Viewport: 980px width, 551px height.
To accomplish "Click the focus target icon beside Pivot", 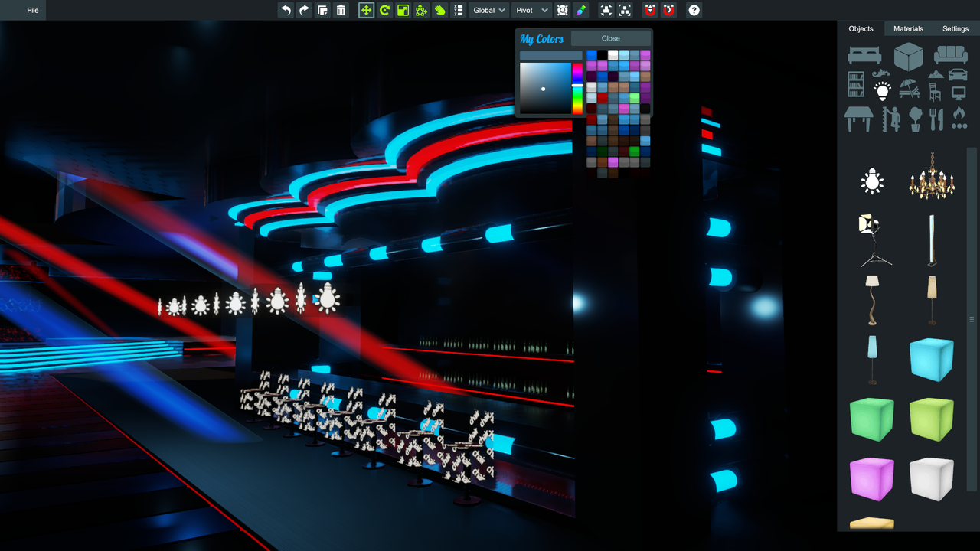I will coord(563,10).
